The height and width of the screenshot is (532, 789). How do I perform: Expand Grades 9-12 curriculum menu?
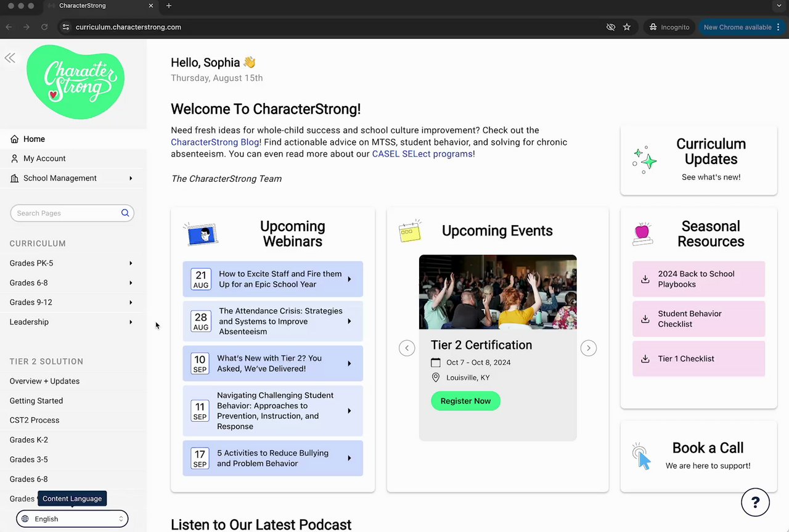pyautogui.click(x=131, y=303)
